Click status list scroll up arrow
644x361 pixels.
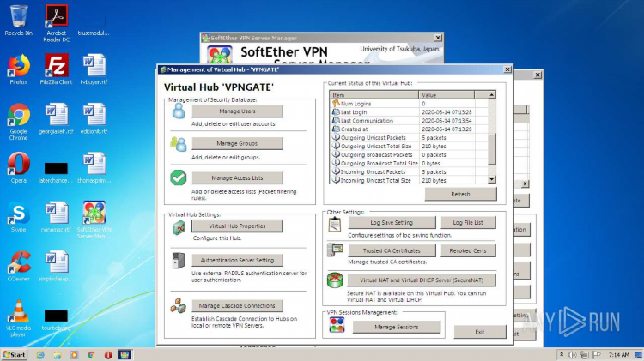492,95
